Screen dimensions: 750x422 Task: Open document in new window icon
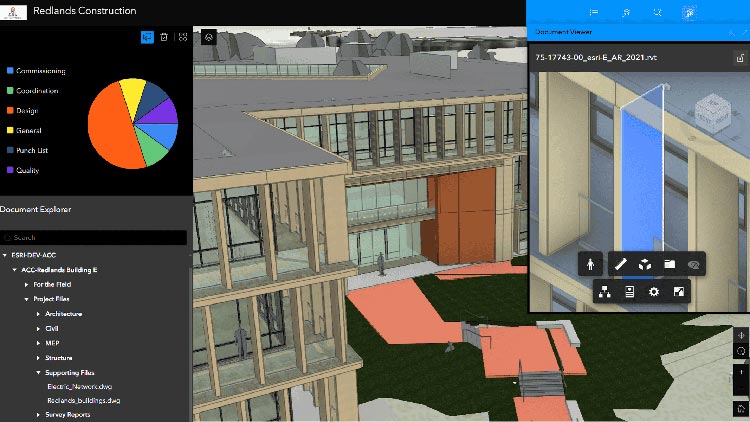pos(740,58)
